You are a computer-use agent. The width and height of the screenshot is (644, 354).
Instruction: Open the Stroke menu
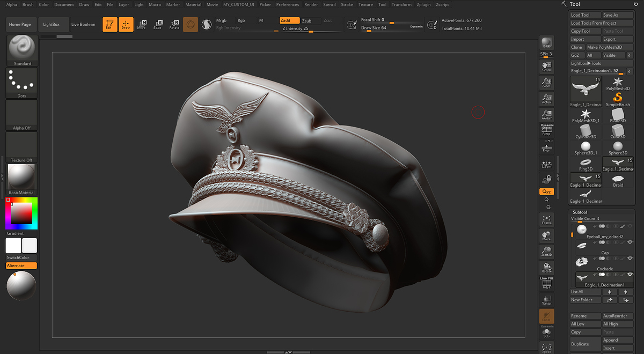[x=347, y=4]
